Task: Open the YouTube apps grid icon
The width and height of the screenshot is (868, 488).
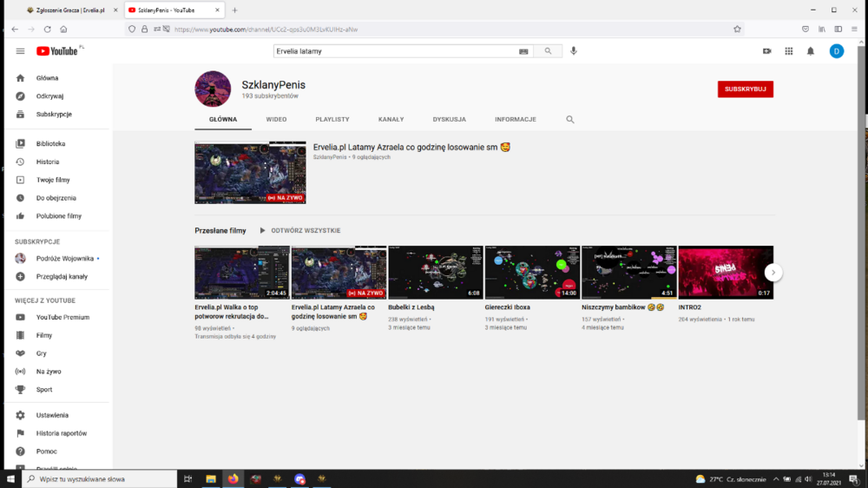Action: (789, 51)
